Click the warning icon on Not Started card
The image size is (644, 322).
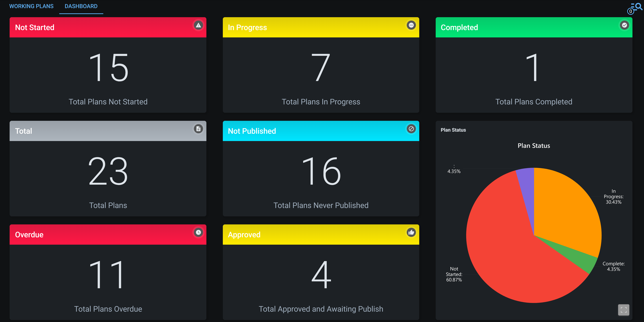198,25
